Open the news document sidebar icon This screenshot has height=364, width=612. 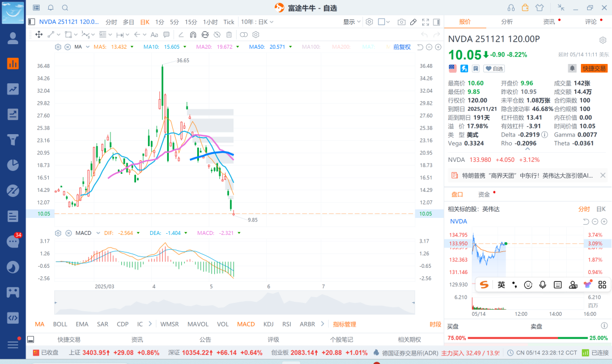13,216
